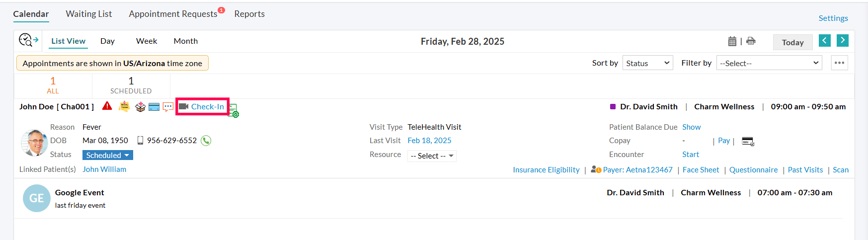The image size is (868, 240).
Task: Open the sticky notes icon for John Doe
Action: click(124, 106)
